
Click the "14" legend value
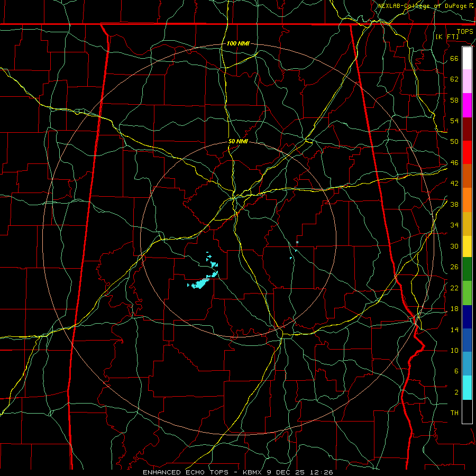click(454, 329)
